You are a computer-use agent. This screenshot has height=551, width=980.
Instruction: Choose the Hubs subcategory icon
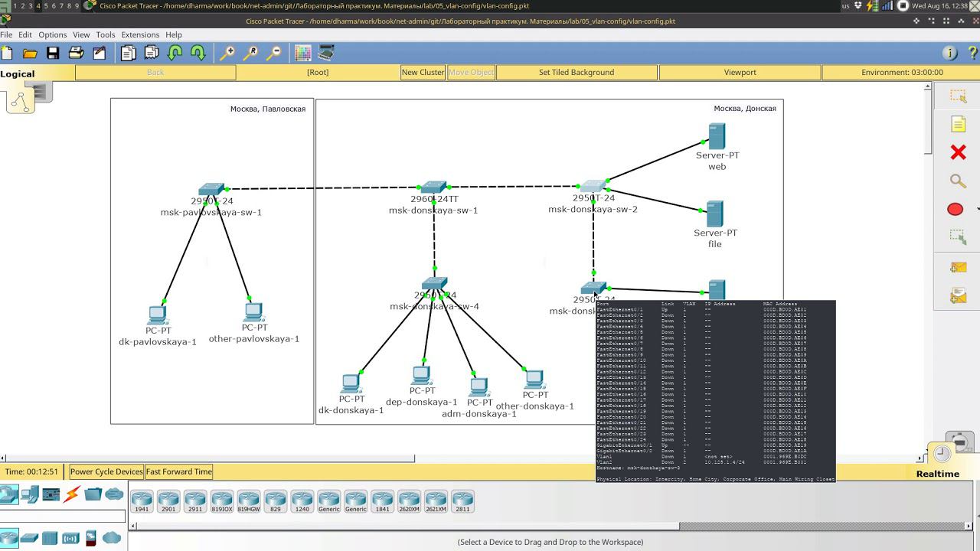pyautogui.click(x=50, y=538)
